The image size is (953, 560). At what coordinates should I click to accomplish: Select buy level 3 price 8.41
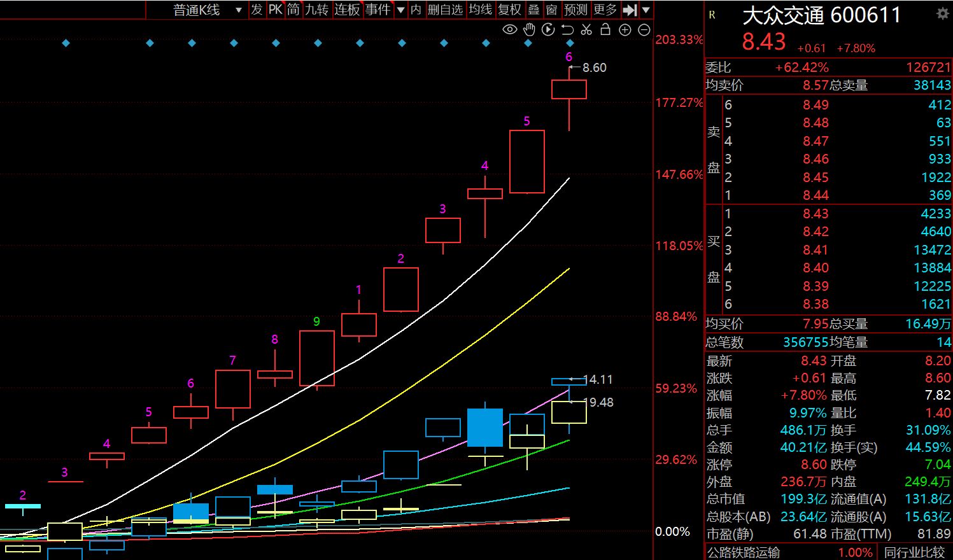tap(815, 250)
